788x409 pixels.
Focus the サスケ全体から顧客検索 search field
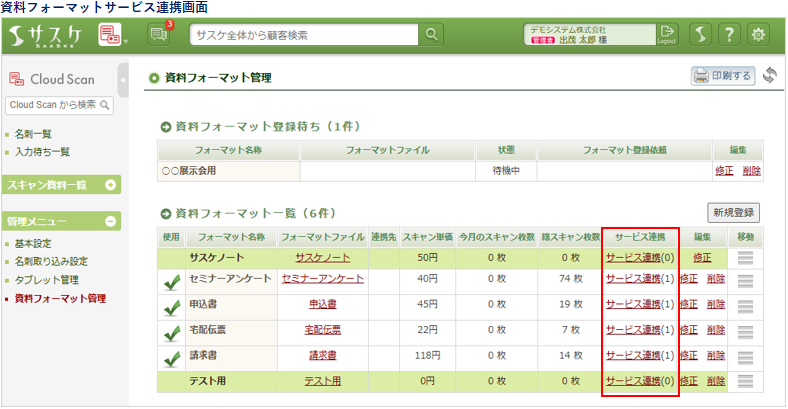304,35
